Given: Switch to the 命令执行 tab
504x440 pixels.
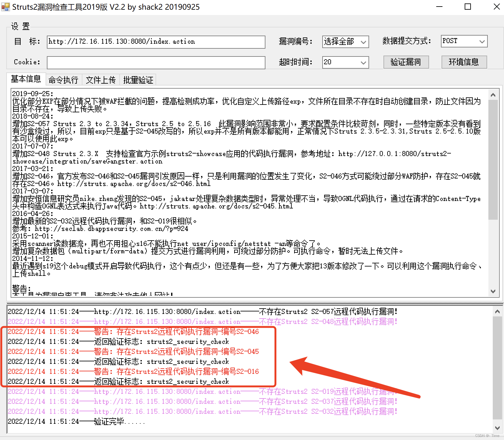Looking at the screenshot, I should (x=63, y=80).
